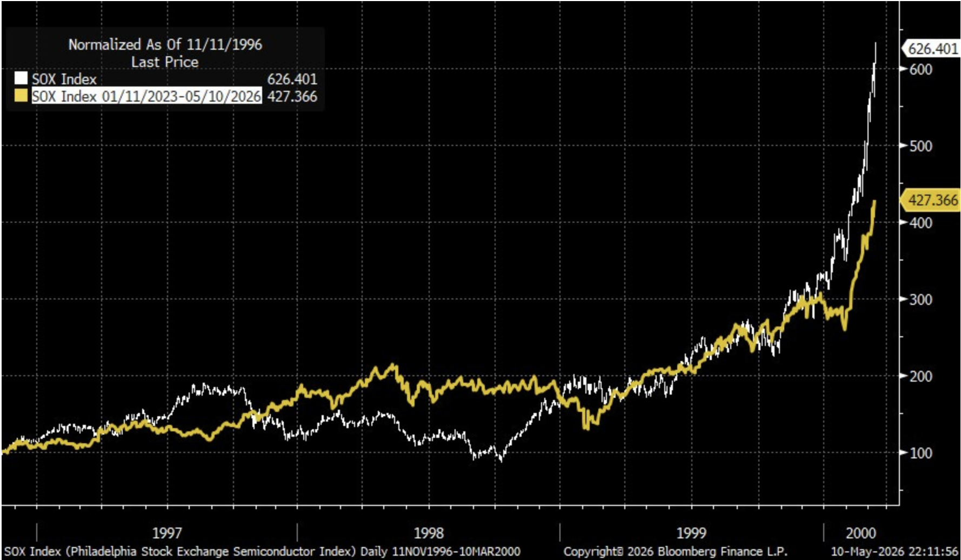This screenshot has width=961, height=560.
Task: Click the 1998 x-axis year label
Action: [x=429, y=533]
